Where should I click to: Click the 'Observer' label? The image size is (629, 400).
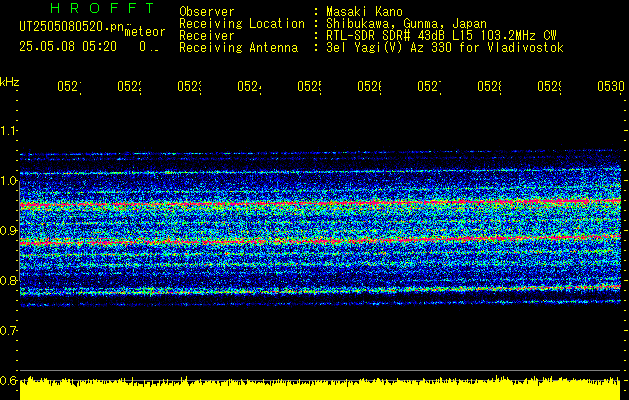(x=207, y=11)
